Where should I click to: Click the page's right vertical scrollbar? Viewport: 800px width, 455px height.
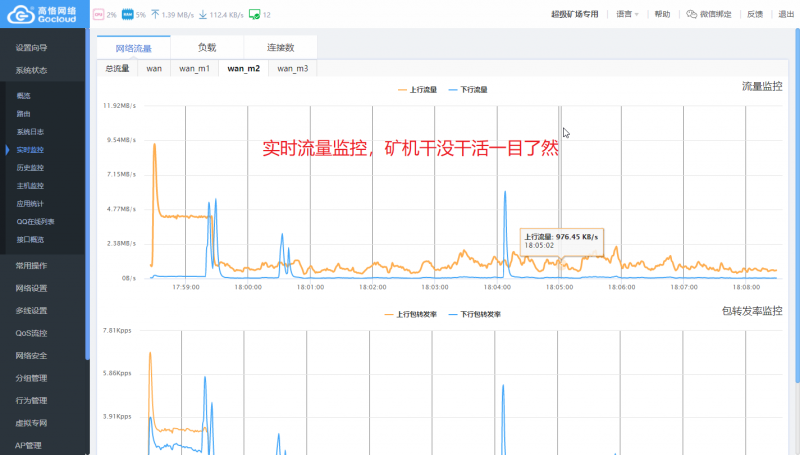click(796, 200)
